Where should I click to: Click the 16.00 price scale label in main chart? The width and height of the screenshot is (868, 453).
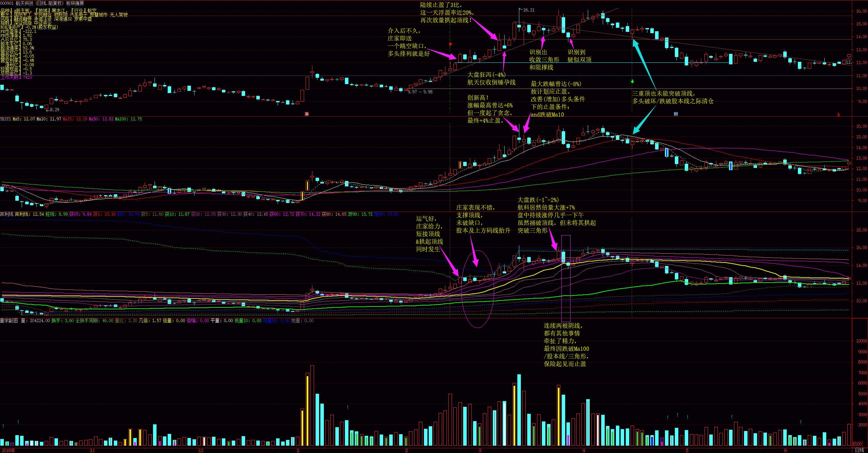click(x=861, y=11)
